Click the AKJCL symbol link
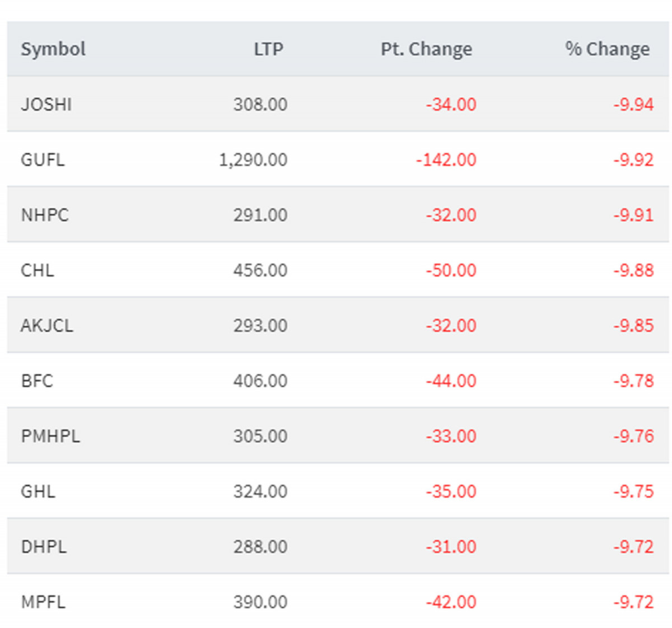This screenshot has height=628, width=672. [47, 326]
